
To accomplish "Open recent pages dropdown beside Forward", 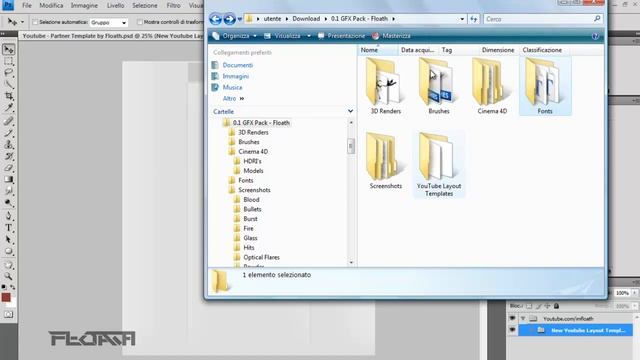I will click(240, 19).
